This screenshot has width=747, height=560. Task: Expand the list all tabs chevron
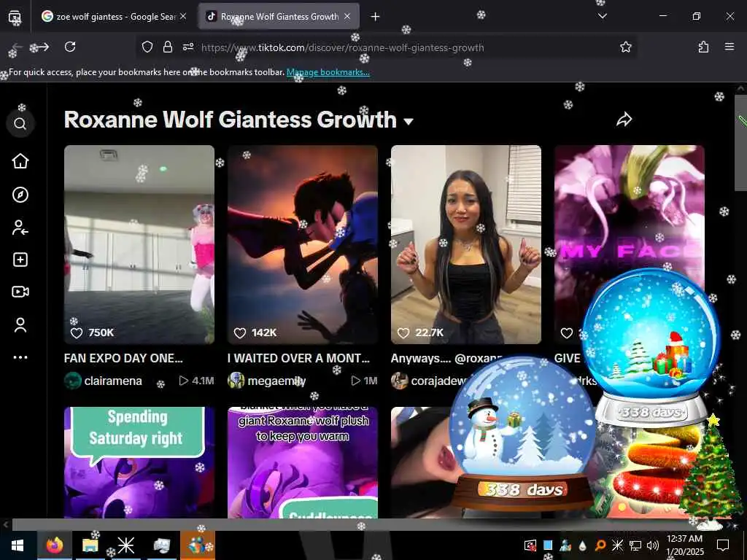tap(602, 16)
